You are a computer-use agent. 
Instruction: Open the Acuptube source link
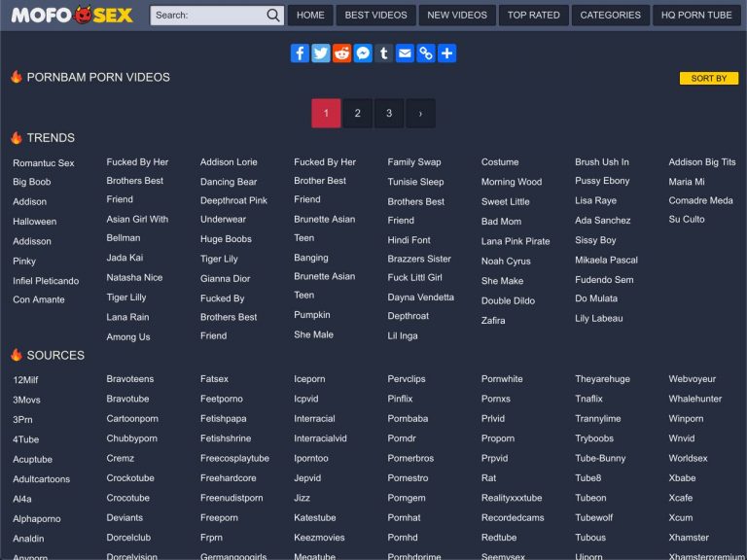tap(32, 460)
